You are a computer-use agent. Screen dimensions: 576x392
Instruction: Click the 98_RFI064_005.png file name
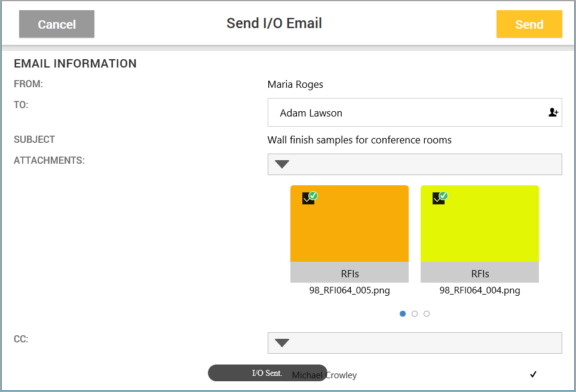(350, 291)
